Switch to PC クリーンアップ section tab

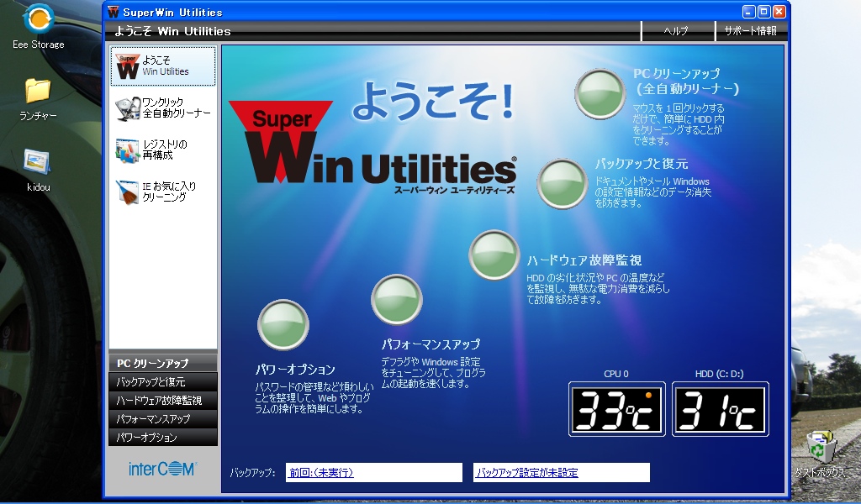[163, 363]
